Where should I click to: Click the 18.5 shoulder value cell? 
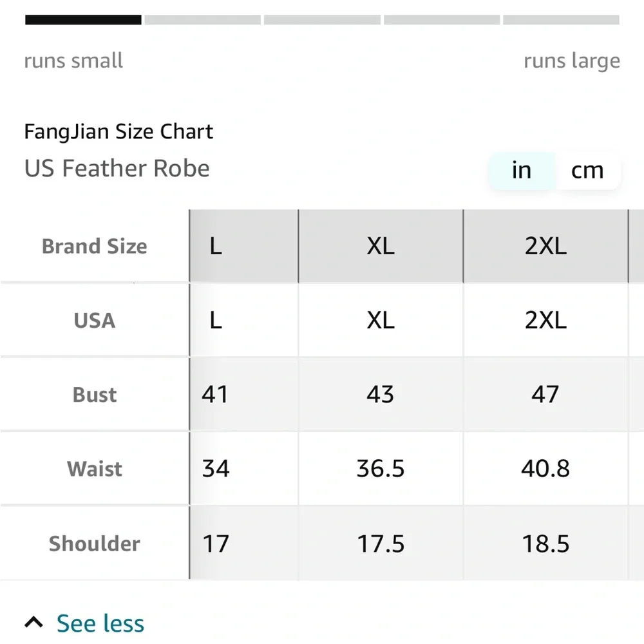(546, 544)
